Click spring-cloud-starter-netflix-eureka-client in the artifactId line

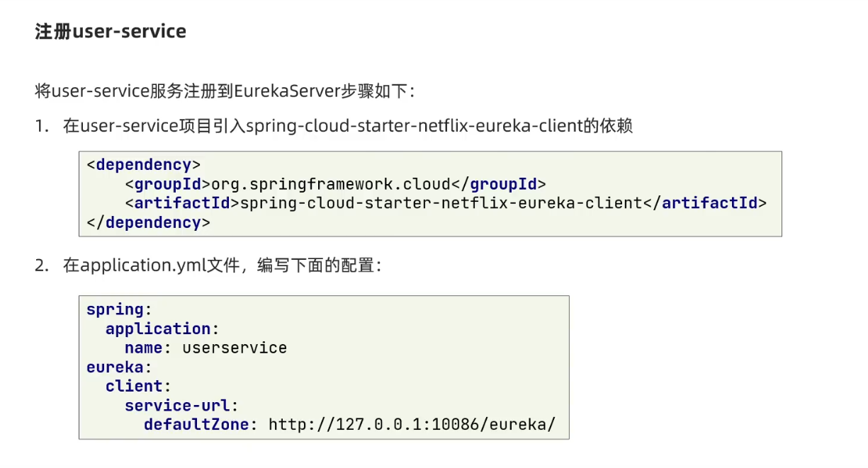pos(441,203)
